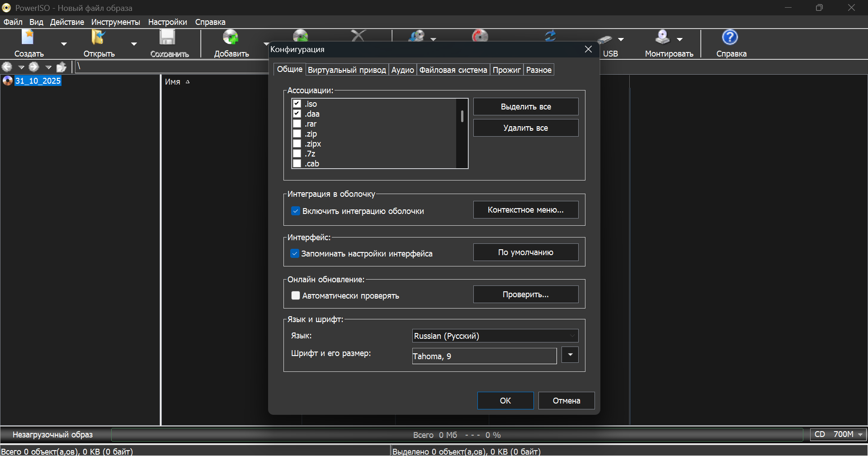
Task: Check the .cab association checkbox
Action: tap(297, 163)
